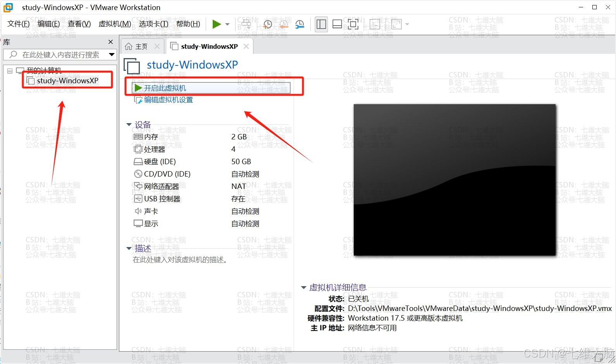Image resolution: width=616 pixels, height=364 pixels.
Task: Click the stretch guest display icon
Action: [x=397, y=24]
